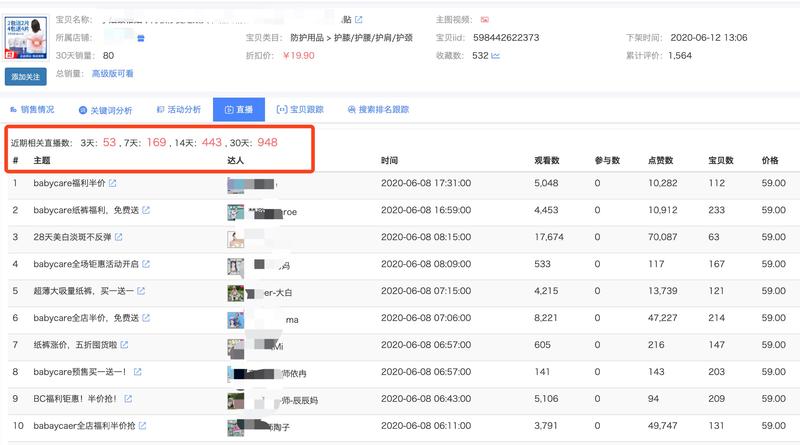Viewport: 800px width, 445px height.
Task: Click discounted price ¥19.90
Action: (298, 56)
